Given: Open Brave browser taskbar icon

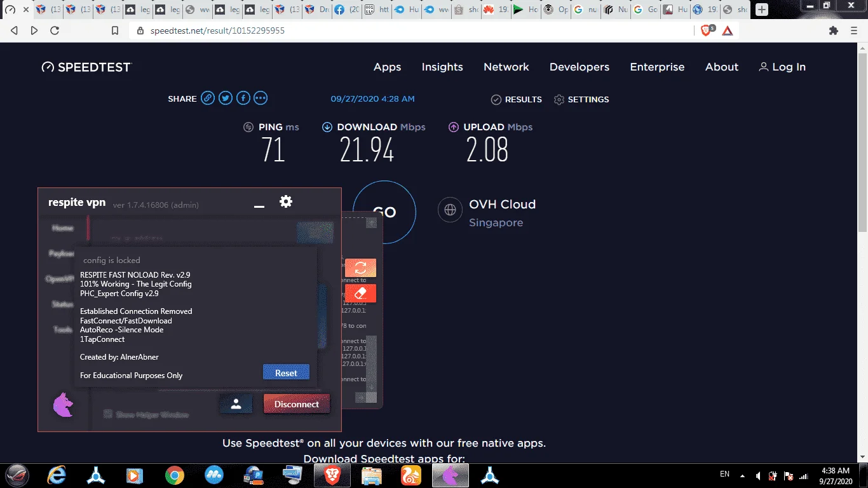Looking at the screenshot, I should (x=333, y=475).
